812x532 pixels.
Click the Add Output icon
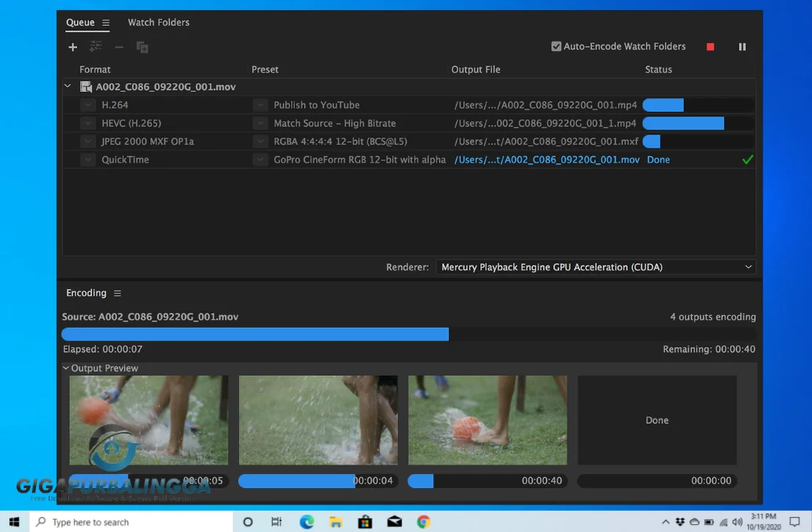pyautogui.click(x=96, y=46)
